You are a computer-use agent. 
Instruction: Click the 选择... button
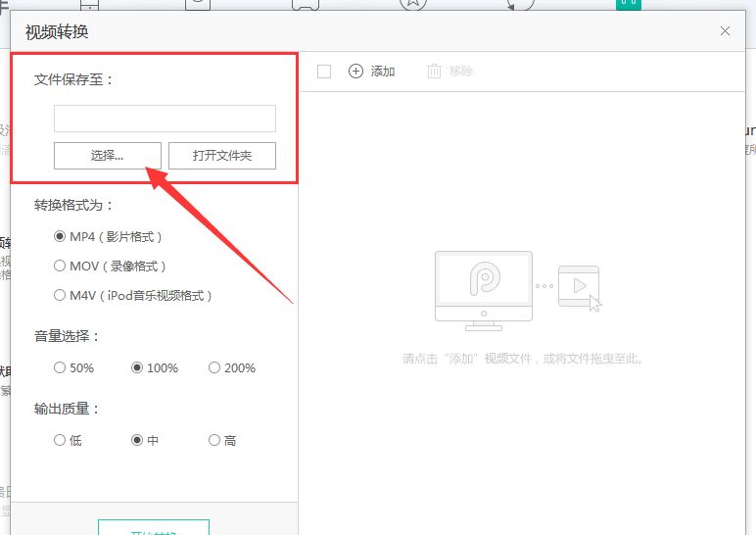click(108, 156)
